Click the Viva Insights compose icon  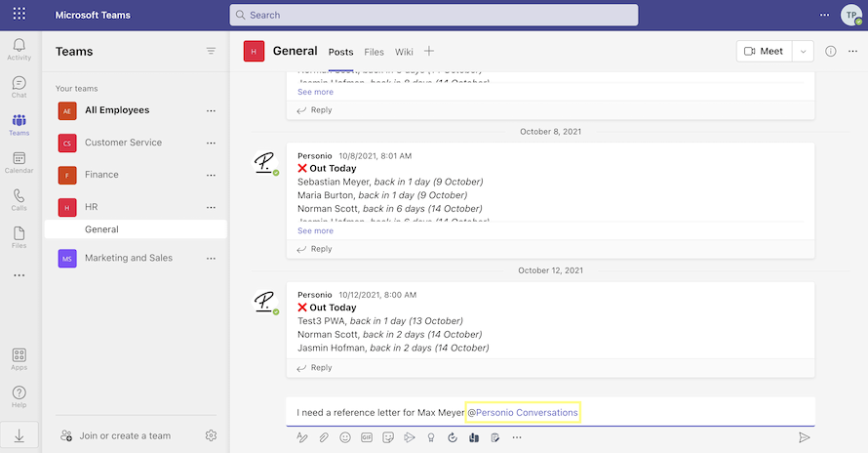tap(474, 437)
